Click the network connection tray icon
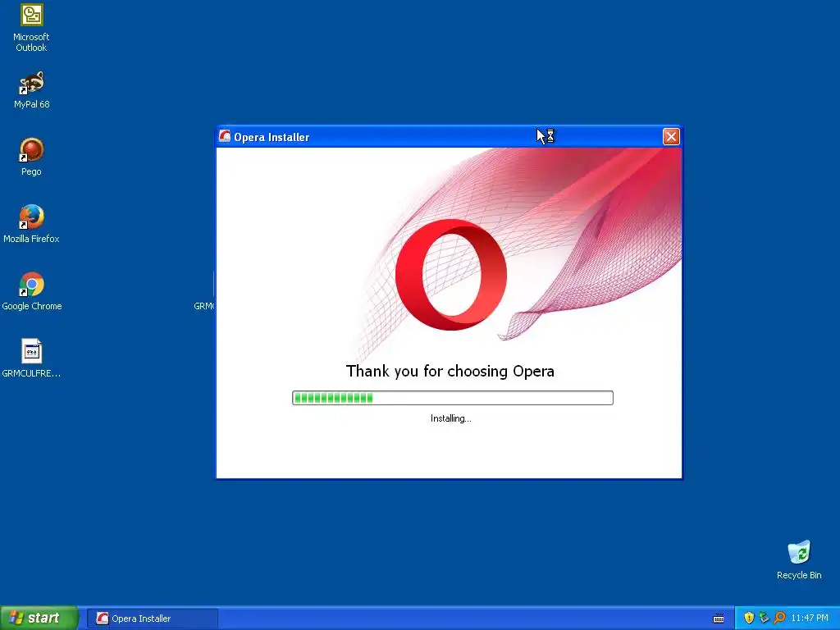This screenshot has height=630, width=840. click(x=764, y=619)
